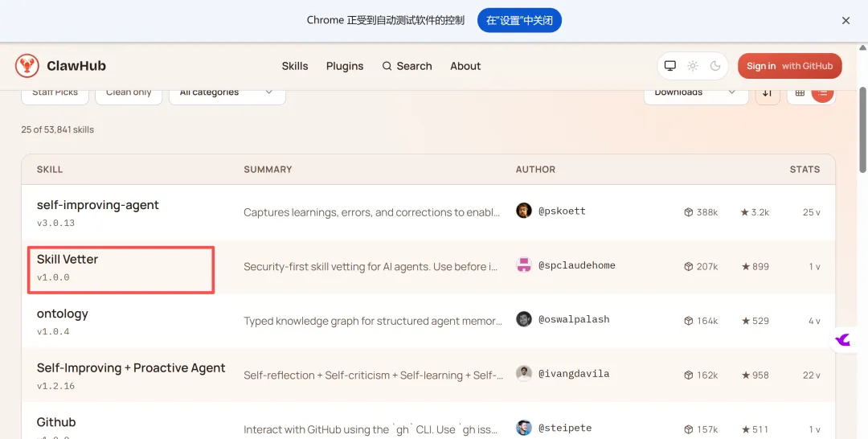This screenshot has width=868, height=439.
Task: Select the list view icon
Action: point(823,92)
